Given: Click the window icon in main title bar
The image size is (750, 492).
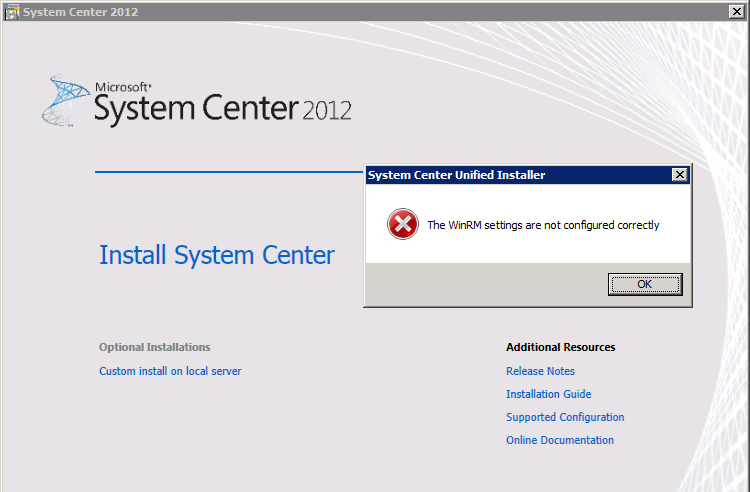Looking at the screenshot, I should click(x=10, y=12).
